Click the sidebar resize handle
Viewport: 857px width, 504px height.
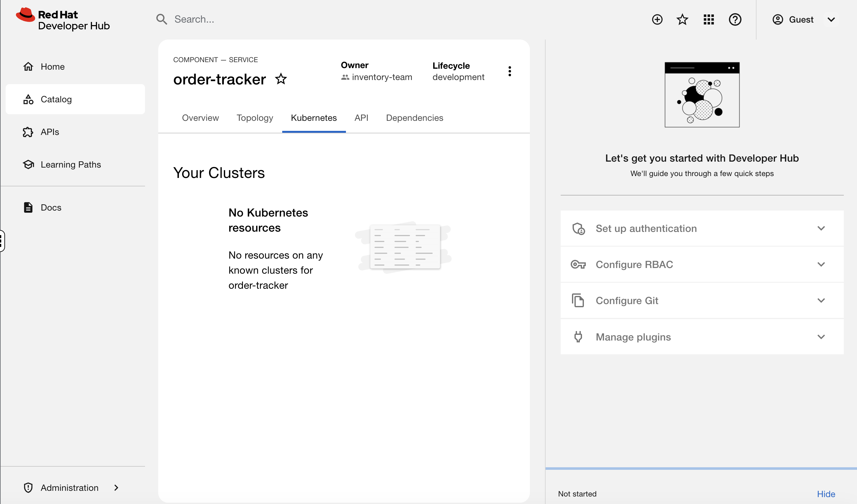point(2,241)
